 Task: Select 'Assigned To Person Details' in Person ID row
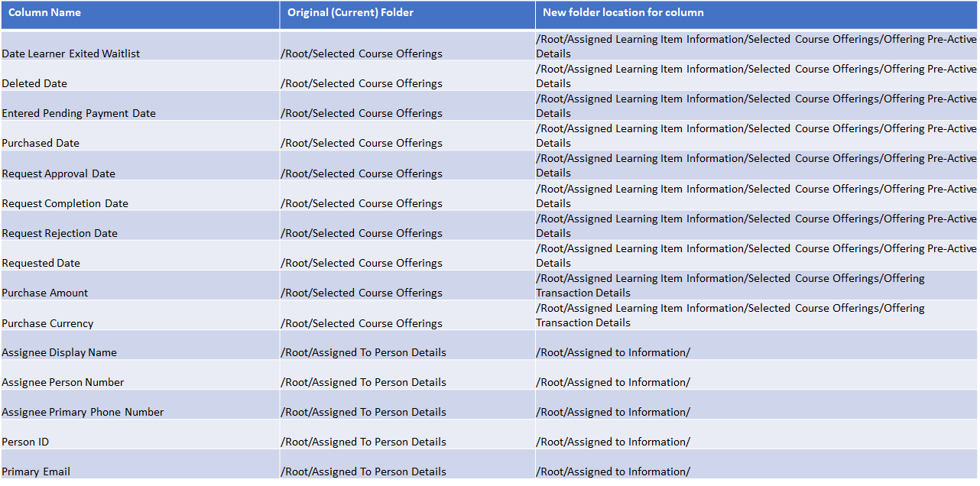click(x=407, y=434)
